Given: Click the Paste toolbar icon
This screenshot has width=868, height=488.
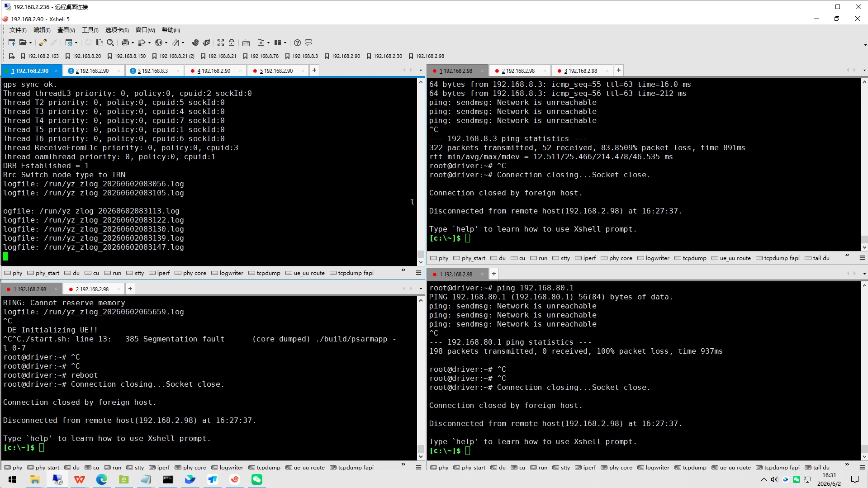Looking at the screenshot, I should (x=100, y=43).
